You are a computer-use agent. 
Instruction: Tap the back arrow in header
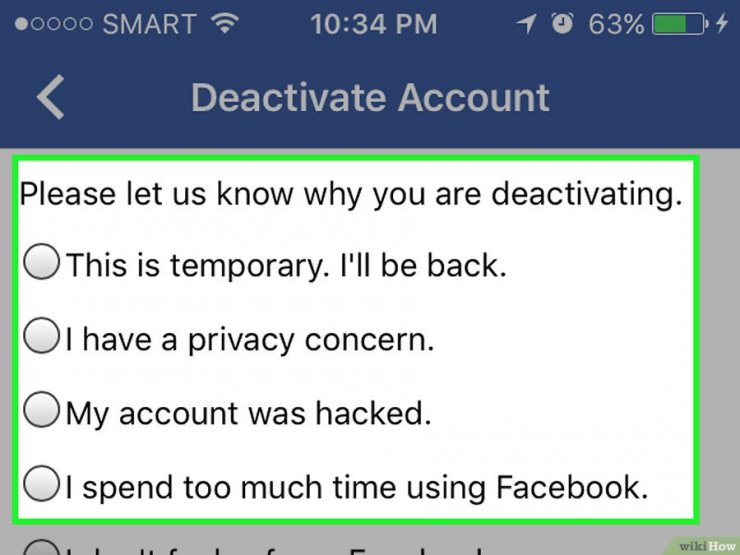click(50, 97)
